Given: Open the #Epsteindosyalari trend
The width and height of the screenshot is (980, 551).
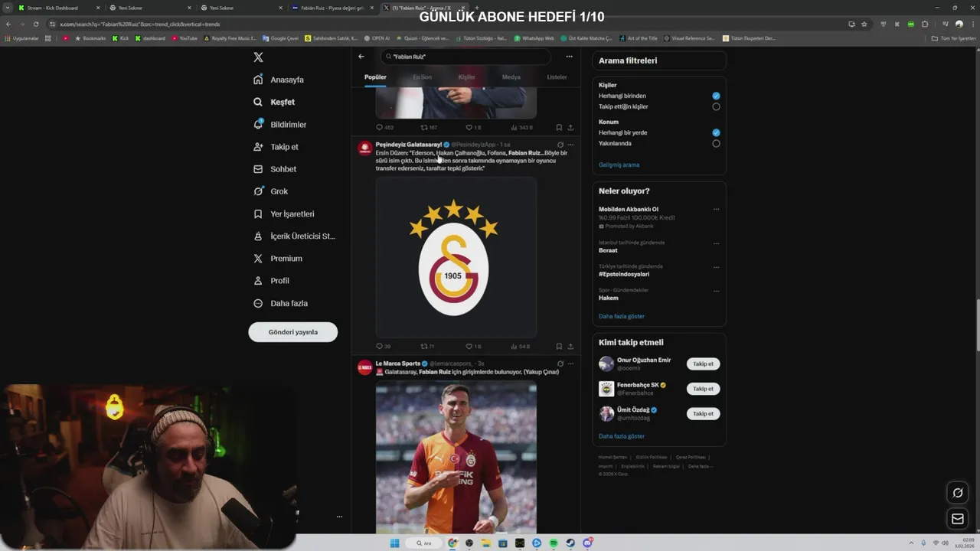Looking at the screenshot, I should (624, 274).
